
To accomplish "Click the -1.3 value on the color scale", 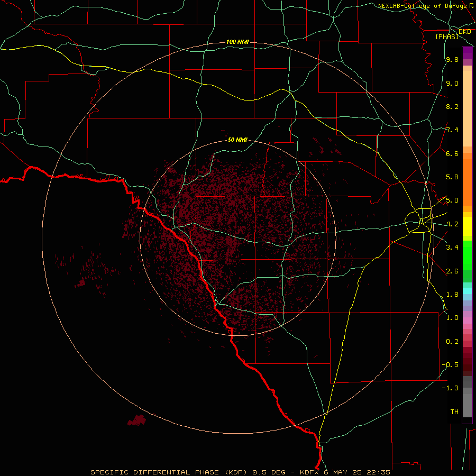I will 450,388.
